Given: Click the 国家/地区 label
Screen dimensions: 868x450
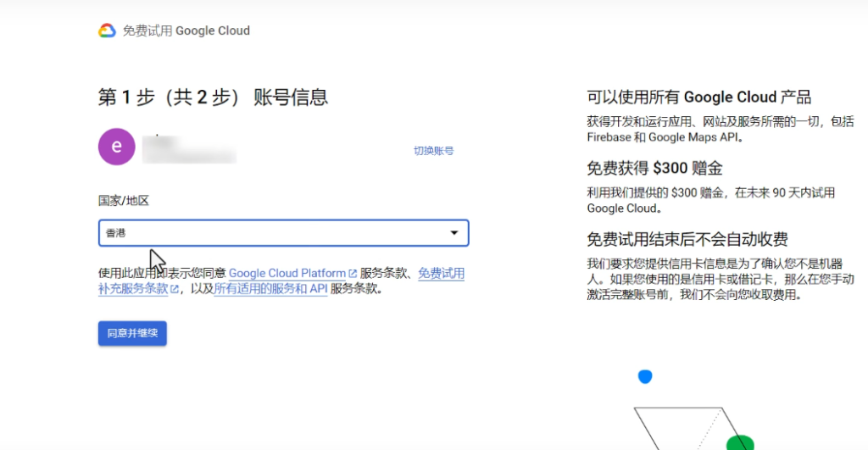Looking at the screenshot, I should [124, 200].
